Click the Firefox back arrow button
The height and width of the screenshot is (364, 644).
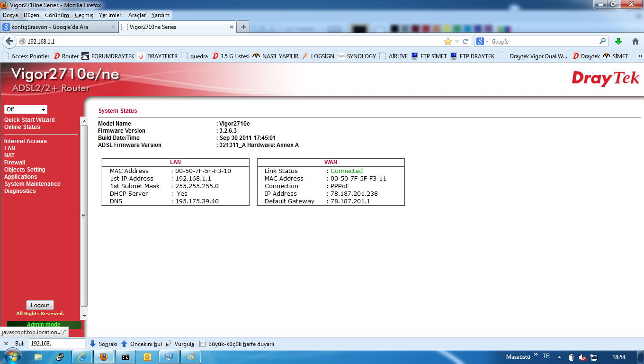[x=9, y=41]
